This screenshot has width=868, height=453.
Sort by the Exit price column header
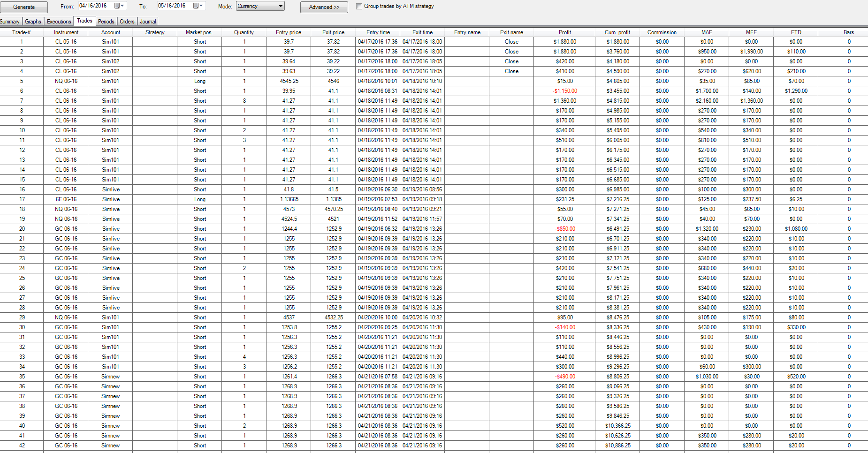[x=333, y=32]
